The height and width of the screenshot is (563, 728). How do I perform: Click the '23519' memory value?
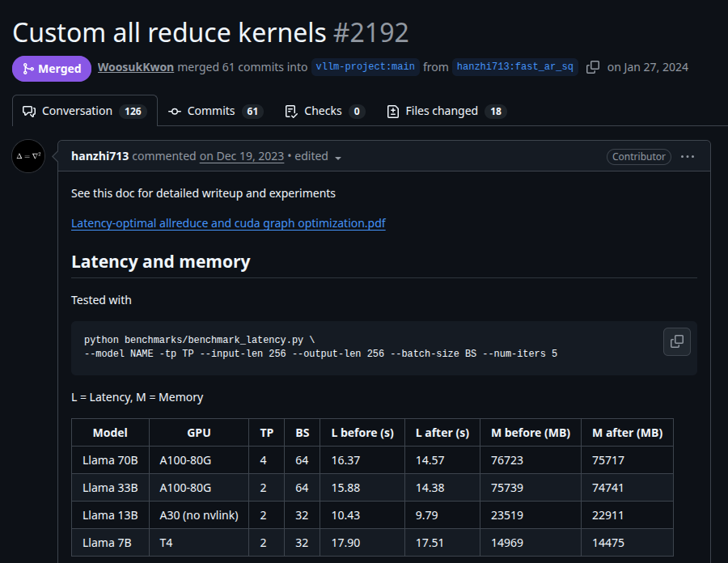(507, 515)
